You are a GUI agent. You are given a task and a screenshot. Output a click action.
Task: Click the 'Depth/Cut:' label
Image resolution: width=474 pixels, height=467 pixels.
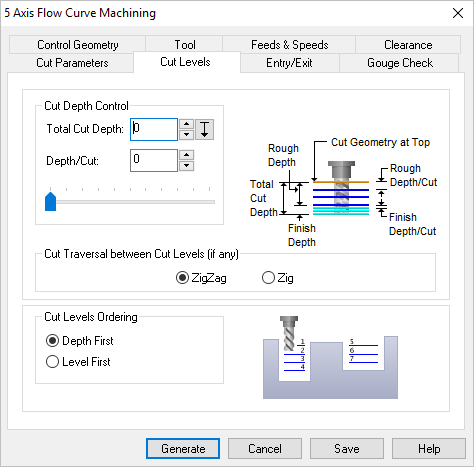[73, 161]
